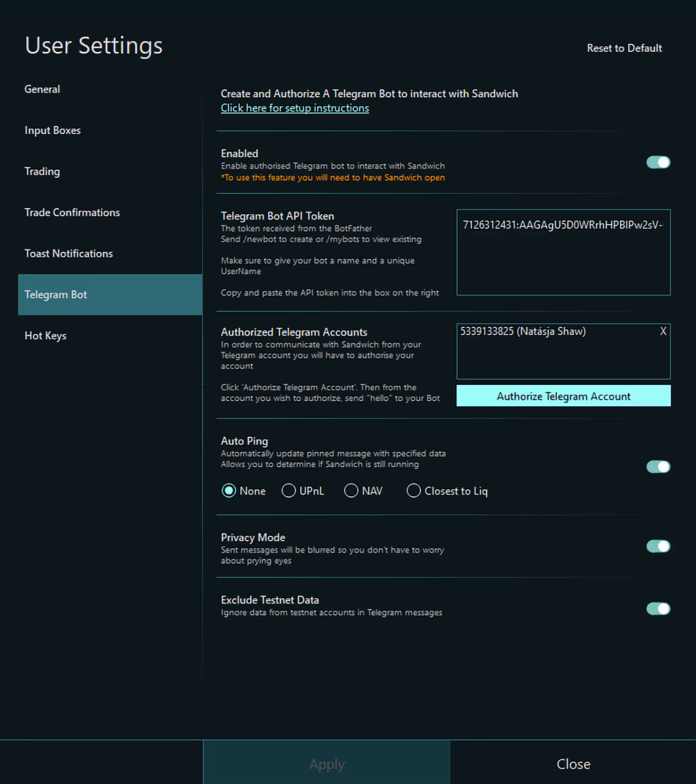
Task: Open the setup instructions link
Action: point(295,108)
